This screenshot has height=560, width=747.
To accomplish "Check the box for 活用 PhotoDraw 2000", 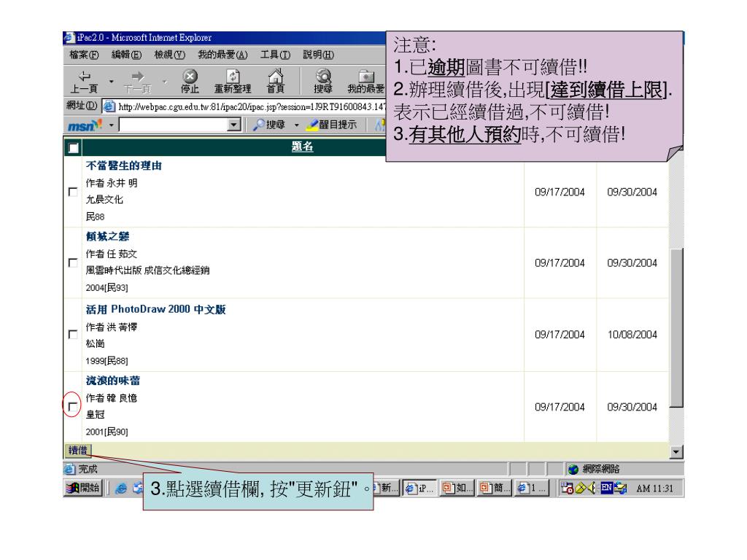I will [73, 334].
